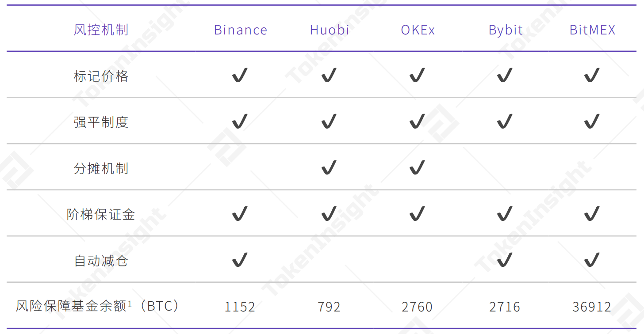The image size is (644, 334).
Task: Click the OKEx checkmark for 强平制度
Action: 417,121
